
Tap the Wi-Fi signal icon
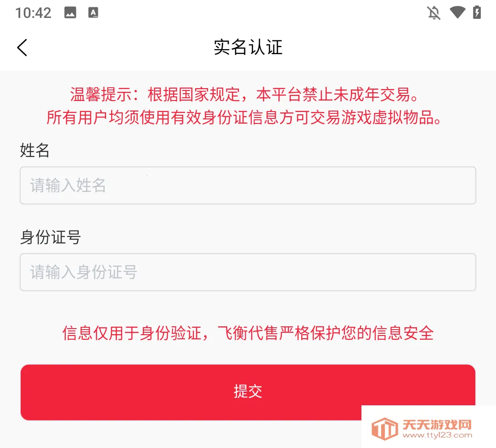(457, 13)
